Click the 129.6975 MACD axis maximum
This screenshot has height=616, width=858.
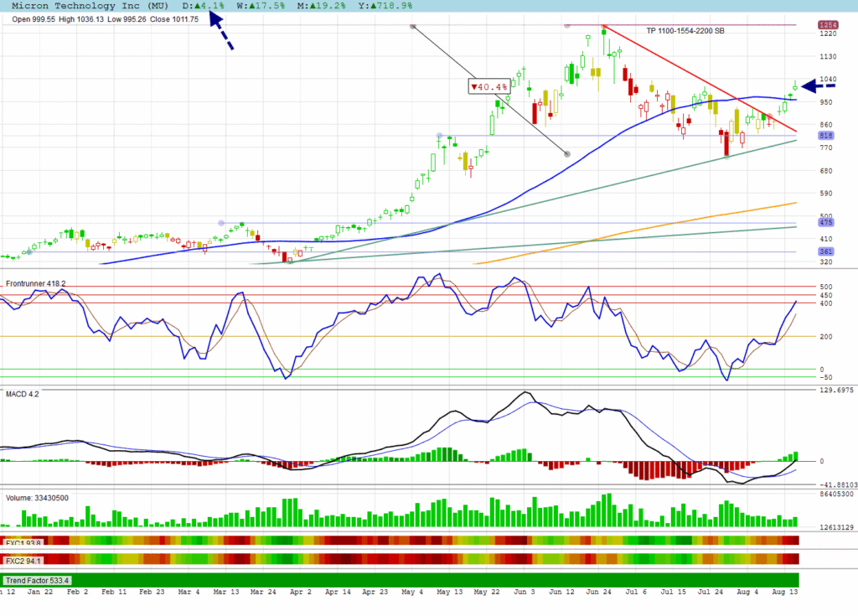[x=836, y=390]
